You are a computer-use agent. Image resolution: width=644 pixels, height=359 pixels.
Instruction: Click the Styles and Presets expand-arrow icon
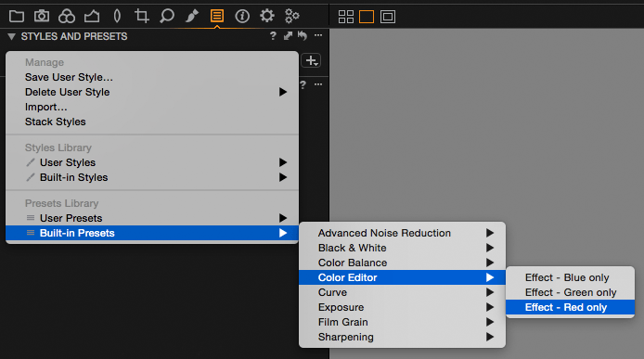tap(288, 36)
